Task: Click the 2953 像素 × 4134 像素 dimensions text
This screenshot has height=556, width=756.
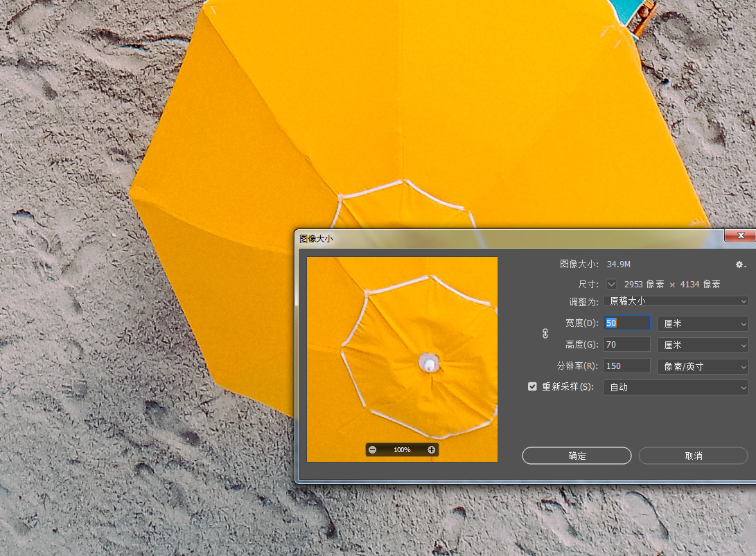Action: (672, 285)
